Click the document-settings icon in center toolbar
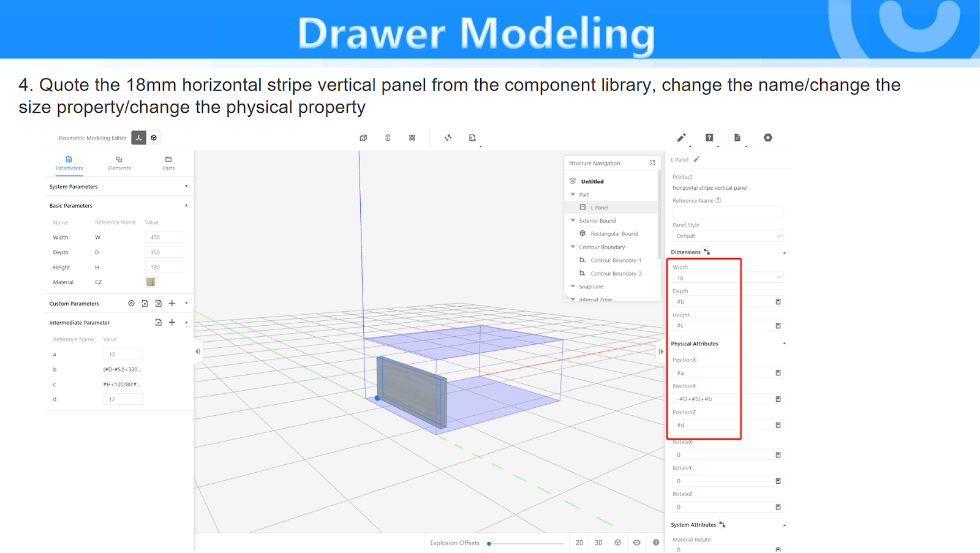 472,138
